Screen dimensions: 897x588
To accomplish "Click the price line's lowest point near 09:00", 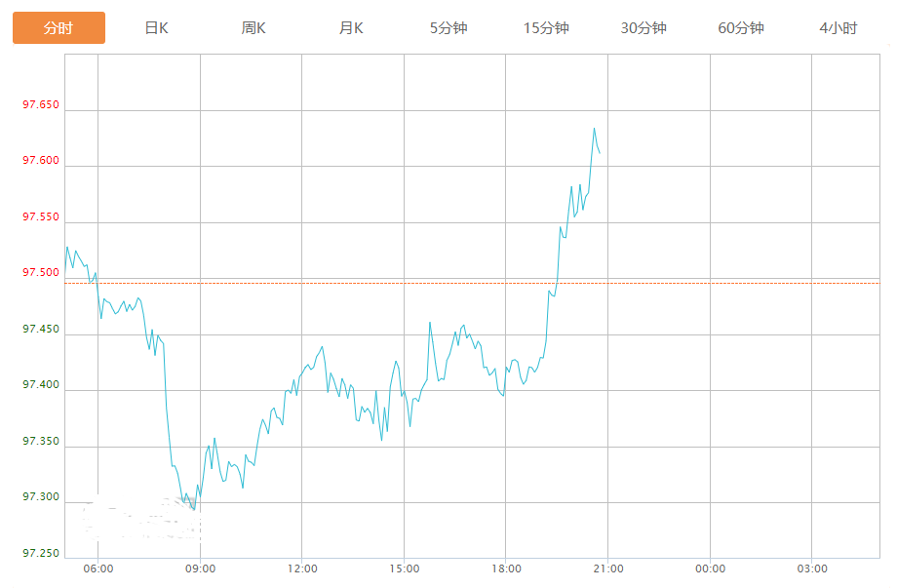I will 194,509.
